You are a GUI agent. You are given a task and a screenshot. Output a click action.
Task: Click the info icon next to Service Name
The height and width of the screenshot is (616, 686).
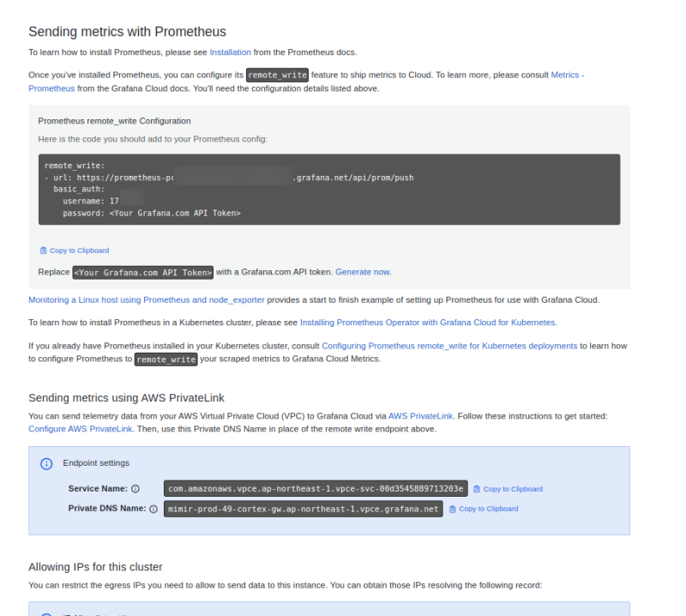[135, 489]
